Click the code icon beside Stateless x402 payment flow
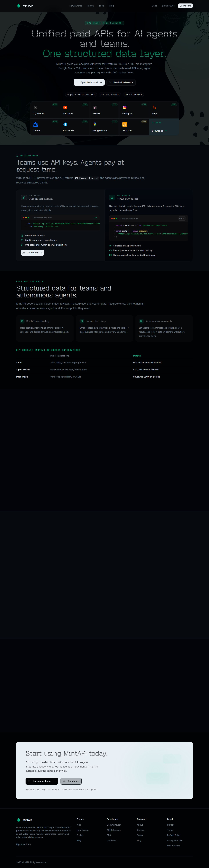 click(110, 246)
